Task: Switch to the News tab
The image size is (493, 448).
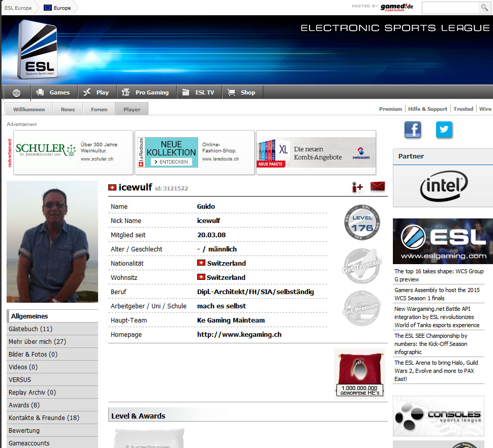Action: point(68,109)
